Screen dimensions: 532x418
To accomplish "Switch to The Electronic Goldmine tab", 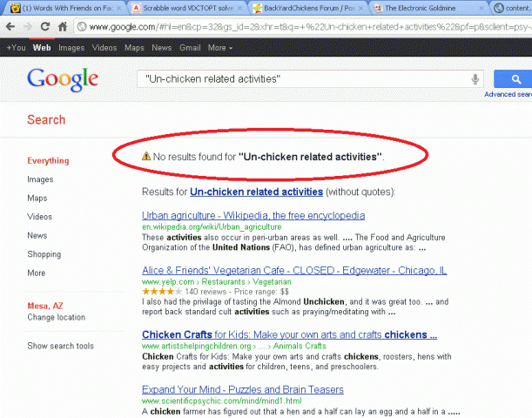I will 428,8.
